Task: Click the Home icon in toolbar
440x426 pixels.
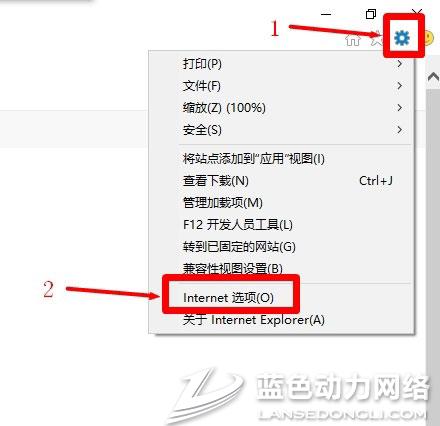Action: pyautogui.click(x=353, y=39)
